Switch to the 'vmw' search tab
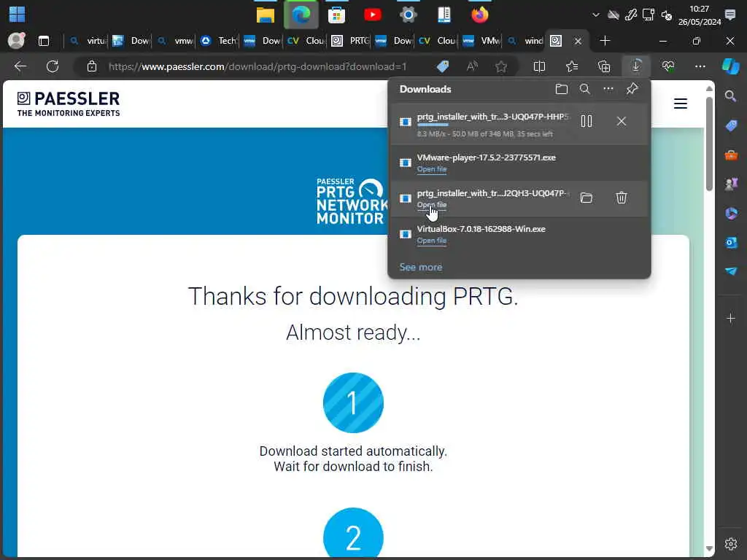 coord(176,41)
